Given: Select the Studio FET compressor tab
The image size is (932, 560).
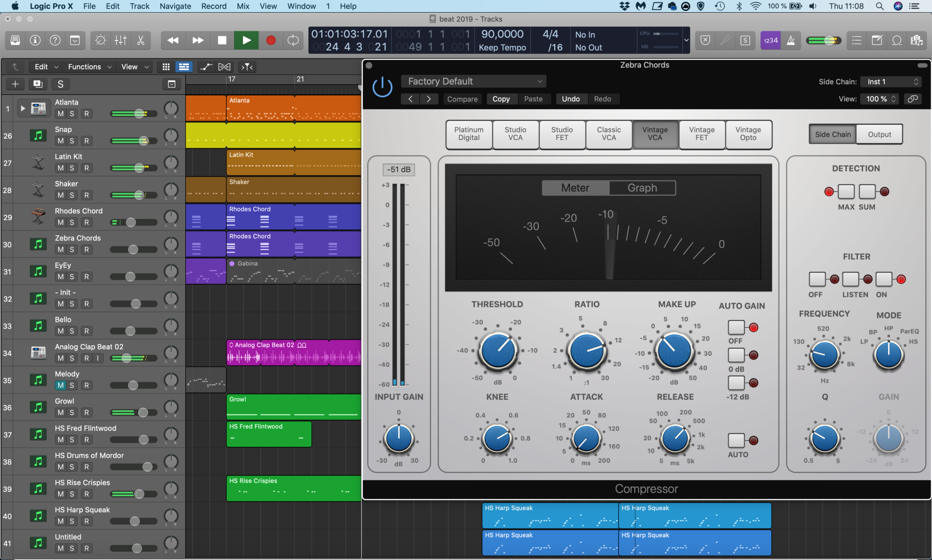Looking at the screenshot, I should click(562, 134).
